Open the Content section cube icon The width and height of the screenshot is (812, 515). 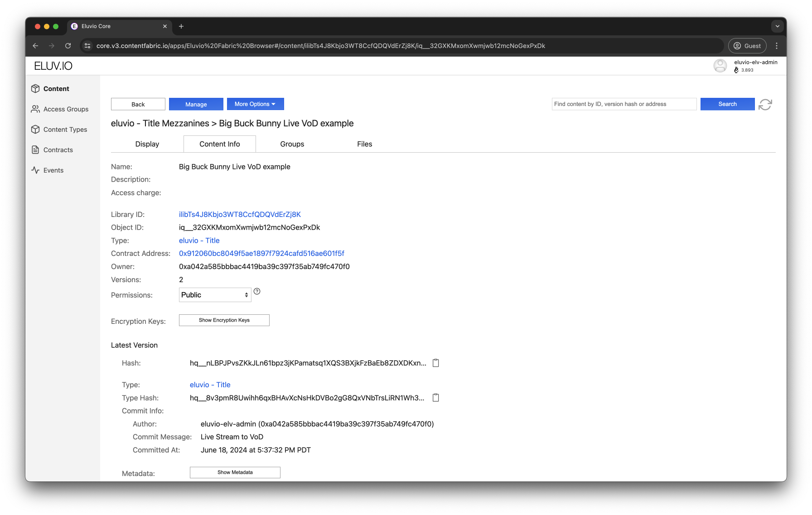coord(35,89)
